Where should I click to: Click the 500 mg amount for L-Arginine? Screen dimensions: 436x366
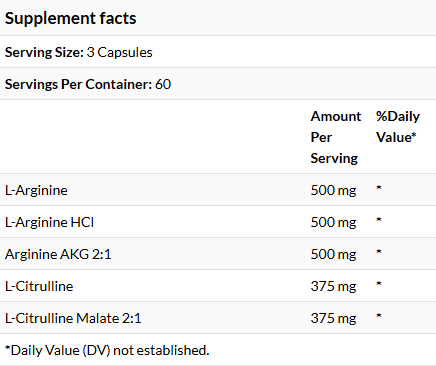pyautogui.click(x=333, y=190)
